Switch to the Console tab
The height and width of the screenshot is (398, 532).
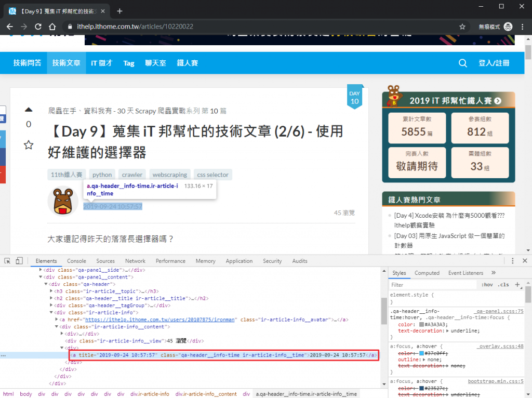tap(76, 261)
